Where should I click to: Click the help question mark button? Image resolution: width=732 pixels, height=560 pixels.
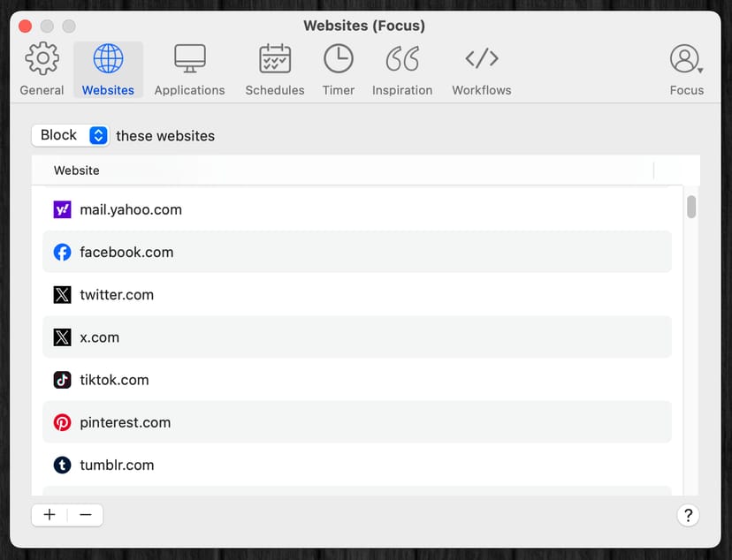pyautogui.click(x=688, y=516)
